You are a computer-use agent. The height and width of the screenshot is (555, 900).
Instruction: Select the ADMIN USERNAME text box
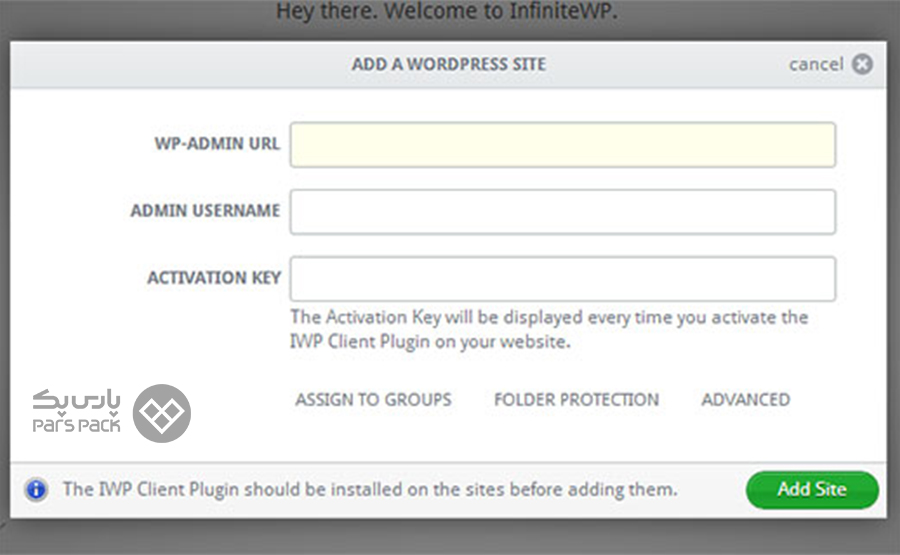[x=562, y=212]
